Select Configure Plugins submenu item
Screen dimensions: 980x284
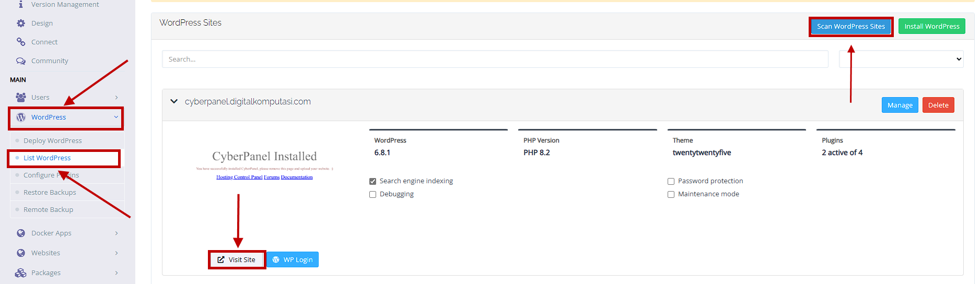coord(51,175)
